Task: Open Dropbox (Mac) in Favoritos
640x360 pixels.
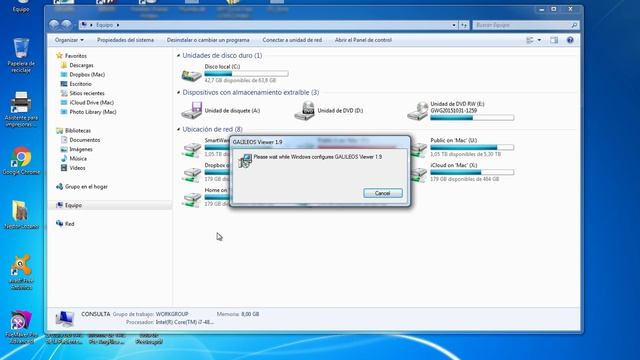Action: (87, 75)
